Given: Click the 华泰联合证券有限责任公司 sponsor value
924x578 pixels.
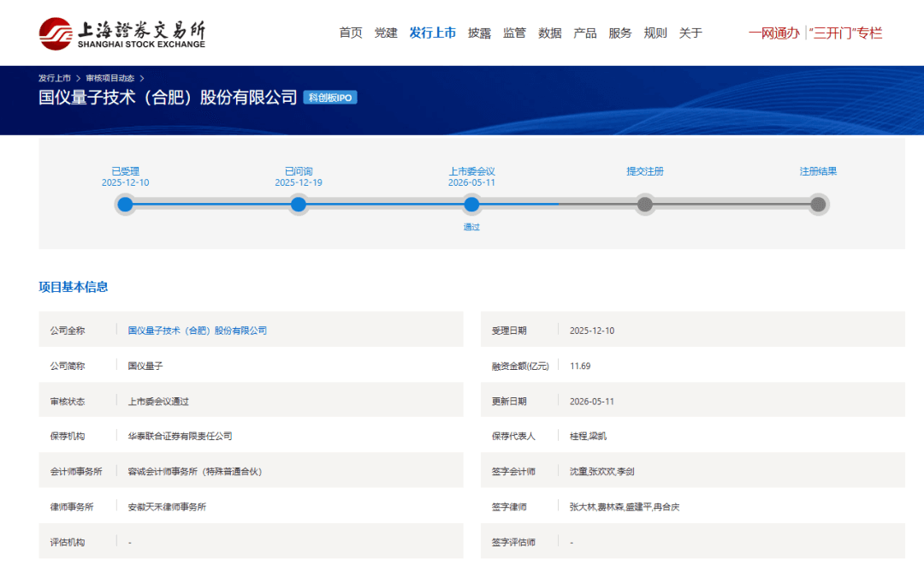Looking at the screenshot, I should [x=180, y=436].
